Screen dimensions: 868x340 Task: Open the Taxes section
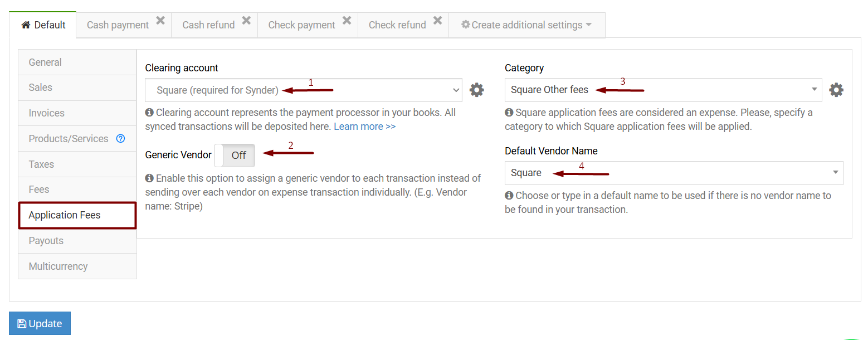[x=41, y=164]
